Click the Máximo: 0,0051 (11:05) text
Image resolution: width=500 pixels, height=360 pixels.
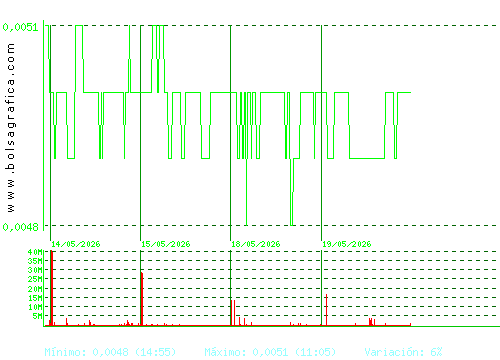(x=270, y=352)
